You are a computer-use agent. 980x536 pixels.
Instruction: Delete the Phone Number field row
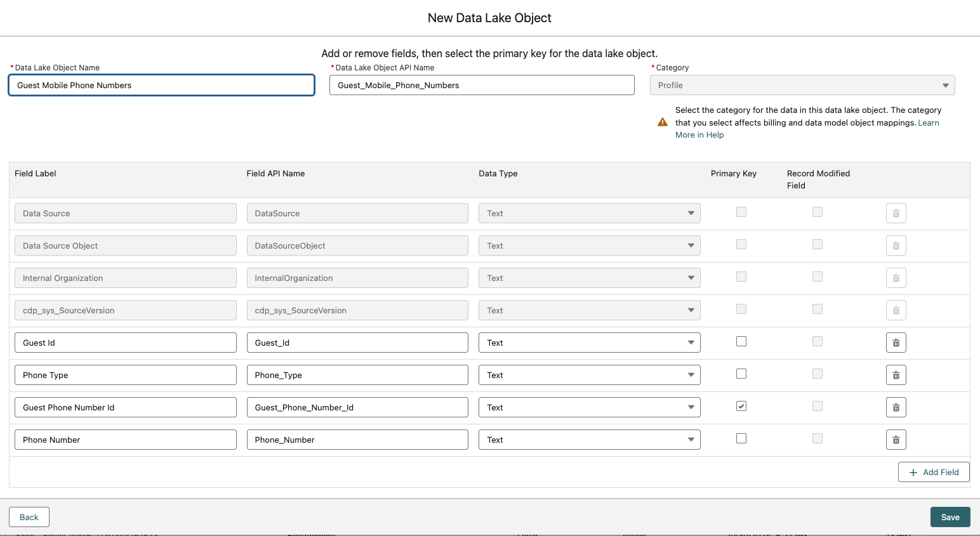[x=896, y=440]
